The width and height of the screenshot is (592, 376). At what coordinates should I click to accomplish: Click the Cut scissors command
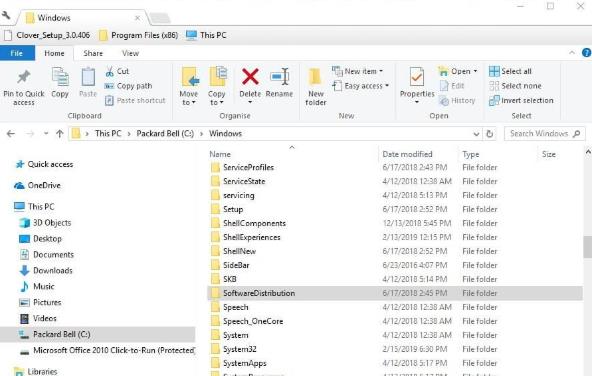click(x=117, y=71)
